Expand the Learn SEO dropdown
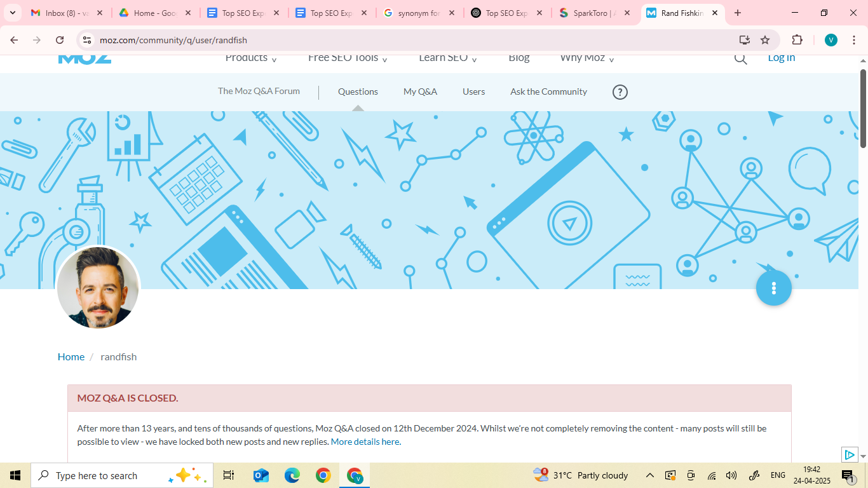Screen dimensions: 868x488 pyautogui.click(x=448, y=58)
